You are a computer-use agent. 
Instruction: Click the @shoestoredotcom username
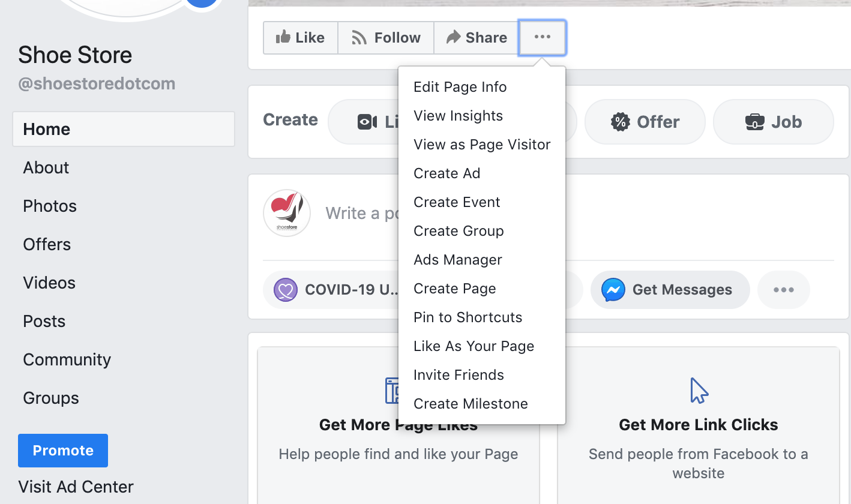[97, 83]
